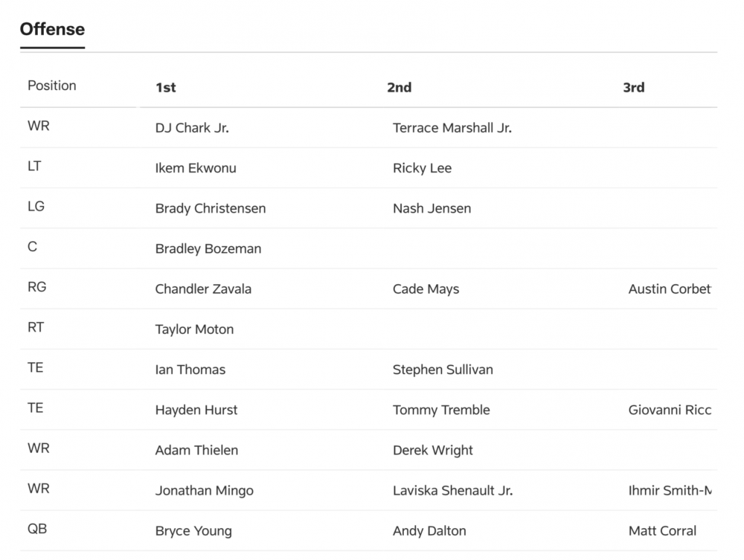The width and height of the screenshot is (744, 560).
Task: Click Brady Christensen's name
Action: [210, 208]
